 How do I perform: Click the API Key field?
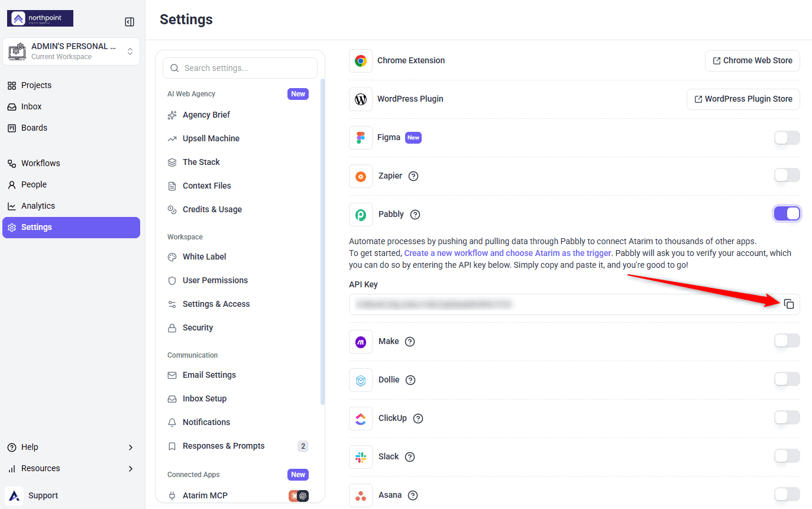[574, 304]
